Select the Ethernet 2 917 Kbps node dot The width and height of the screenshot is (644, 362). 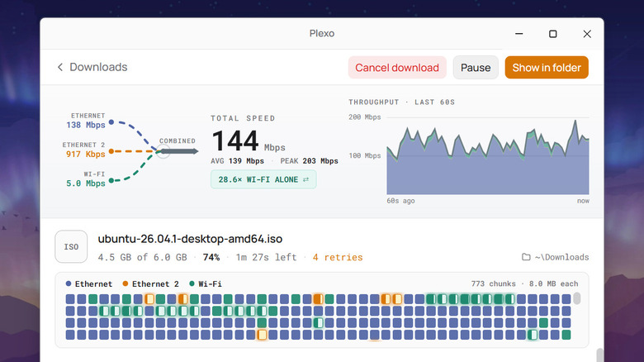pos(111,151)
